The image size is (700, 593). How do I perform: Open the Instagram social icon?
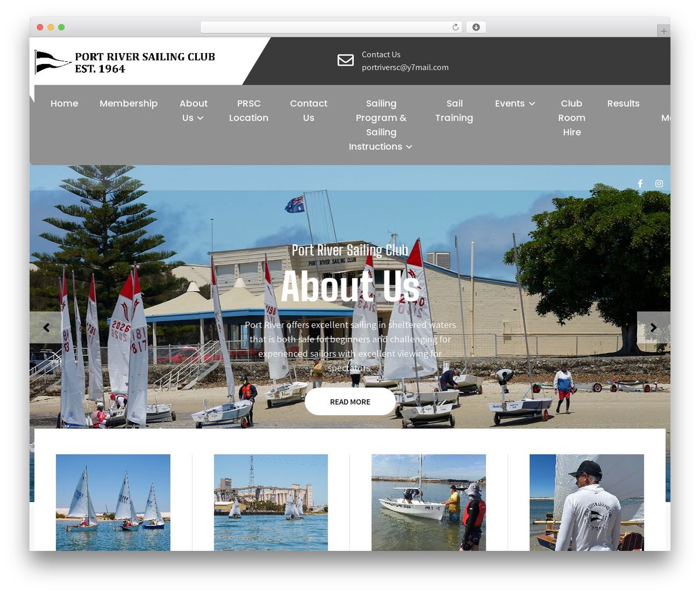(659, 184)
